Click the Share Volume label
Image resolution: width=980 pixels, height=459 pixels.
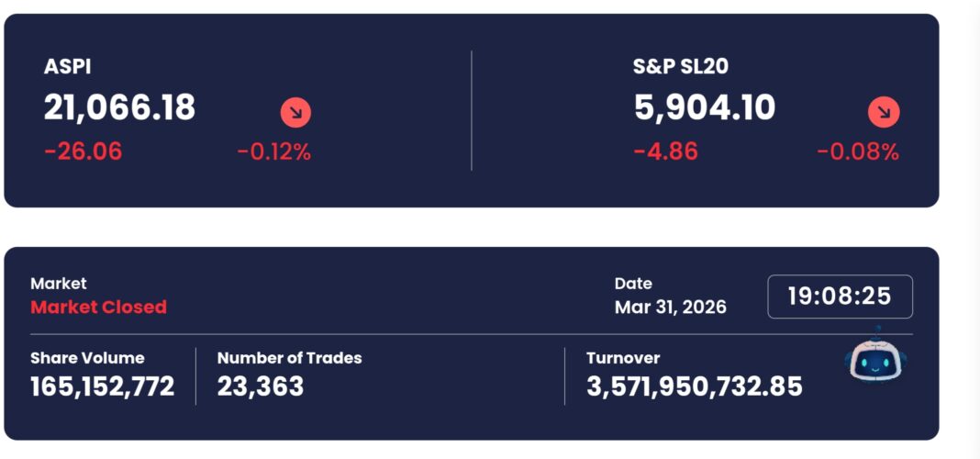[87, 358]
